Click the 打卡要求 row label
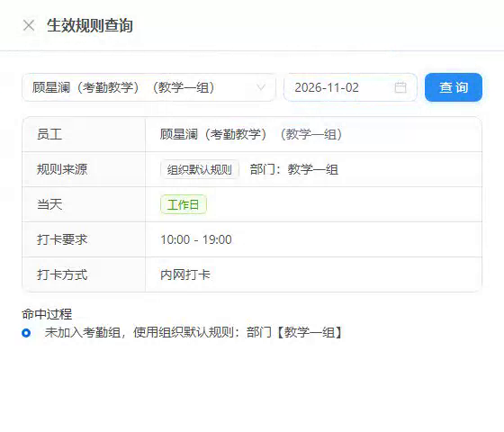 coord(62,239)
